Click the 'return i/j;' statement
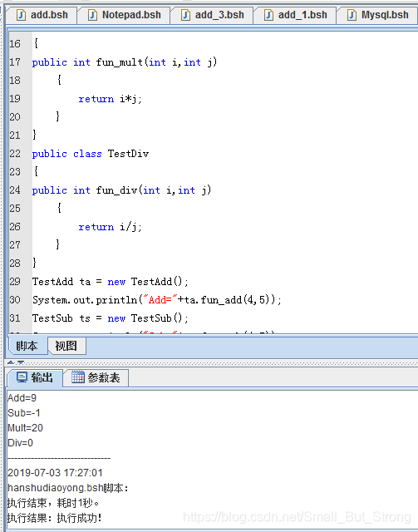418x532 pixels. tap(111, 227)
